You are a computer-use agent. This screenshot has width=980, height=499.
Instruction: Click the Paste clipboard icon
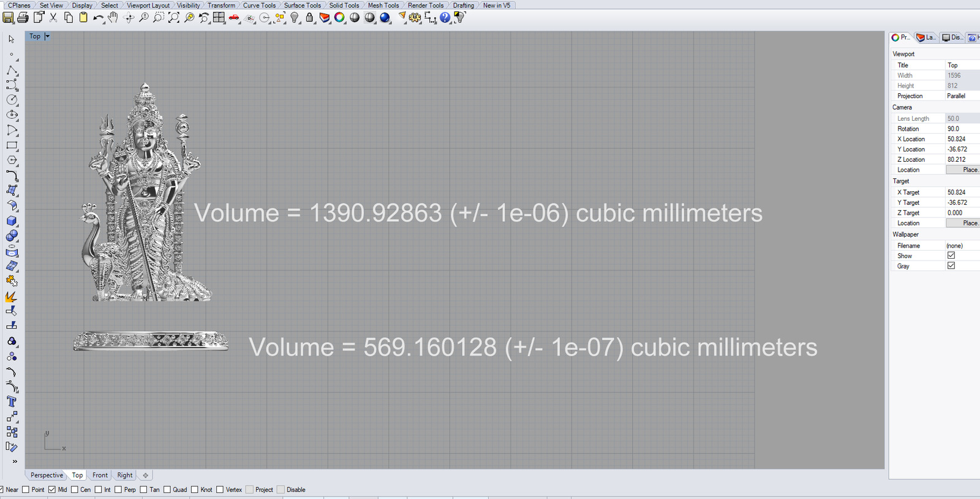tap(83, 18)
